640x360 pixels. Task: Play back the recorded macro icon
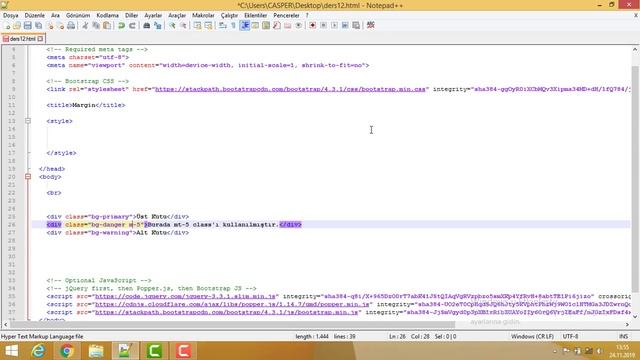[x=334, y=25]
